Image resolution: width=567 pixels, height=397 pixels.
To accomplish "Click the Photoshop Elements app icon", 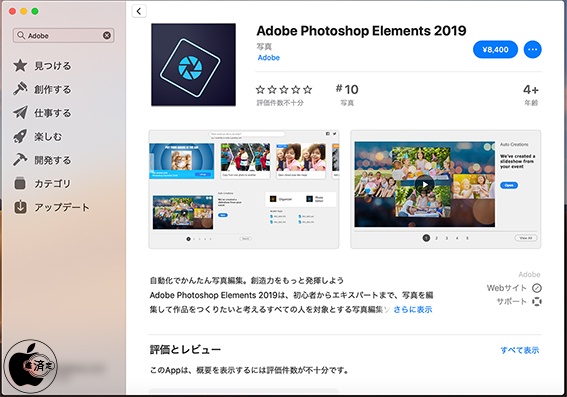I will click(x=193, y=65).
